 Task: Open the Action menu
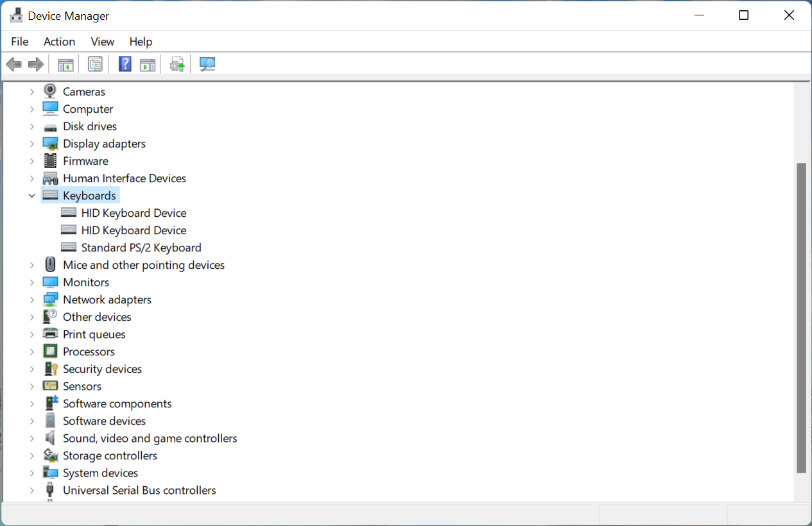[59, 42]
